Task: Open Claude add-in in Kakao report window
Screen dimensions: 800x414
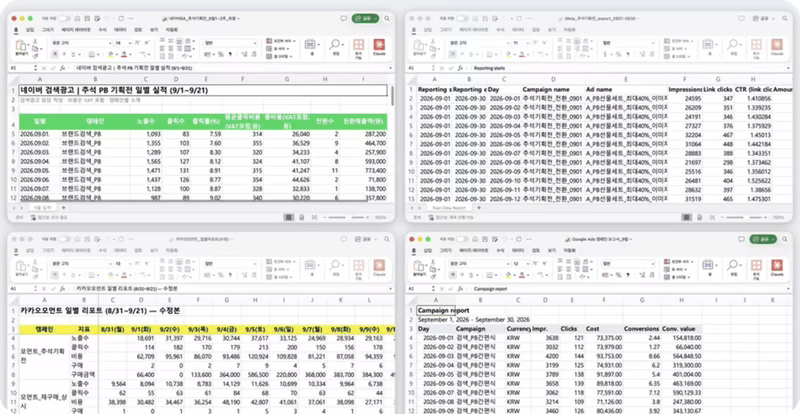Action: [379, 266]
